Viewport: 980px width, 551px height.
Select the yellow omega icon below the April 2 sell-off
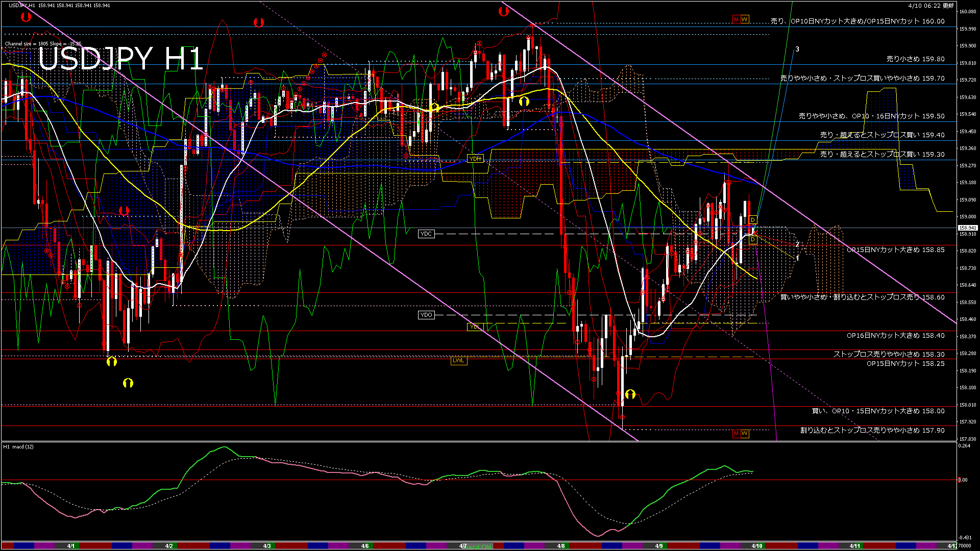tap(127, 383)
